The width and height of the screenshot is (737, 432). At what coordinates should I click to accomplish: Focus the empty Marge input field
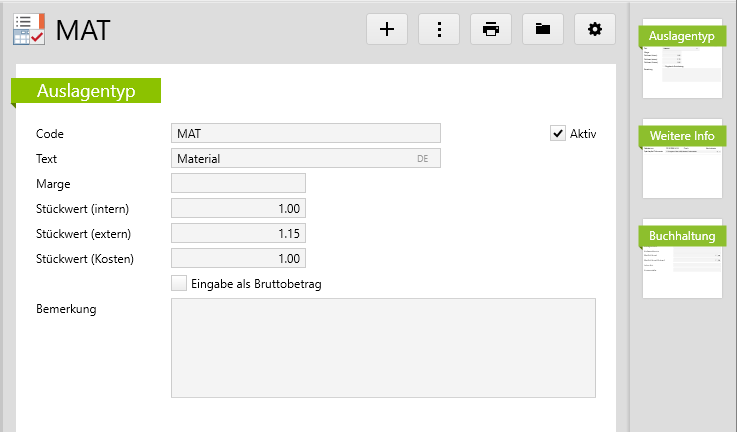point(238,183)
